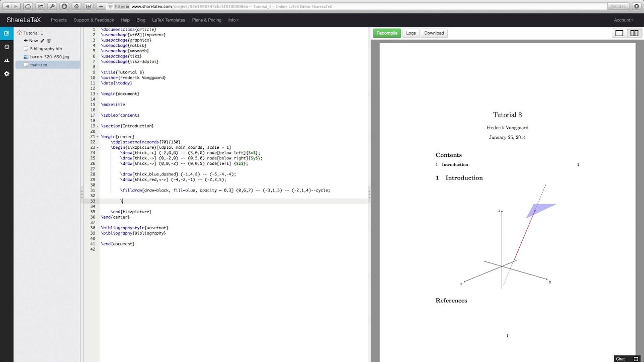Click the \title{Tutorial 8} code line
Viewport: 644px width, 362px height.
tap(122, 72)
